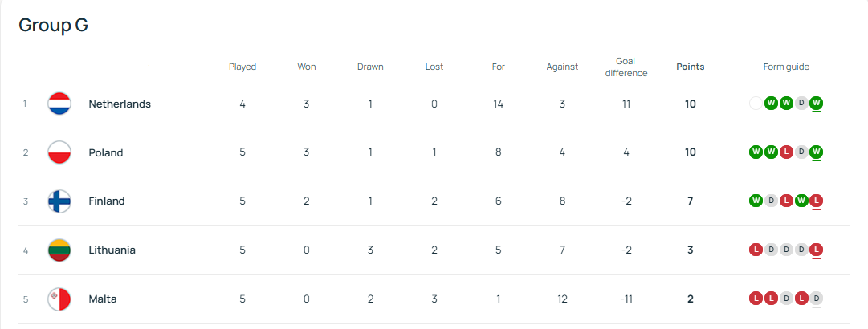Click the Group G heading
The height and width of the screenshot is (329, 868).
pos(53,25)
